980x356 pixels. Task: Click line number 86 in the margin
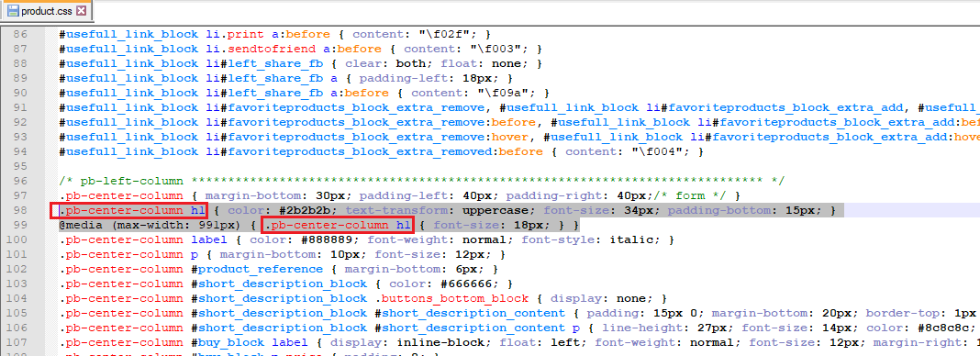coord(20,34)
